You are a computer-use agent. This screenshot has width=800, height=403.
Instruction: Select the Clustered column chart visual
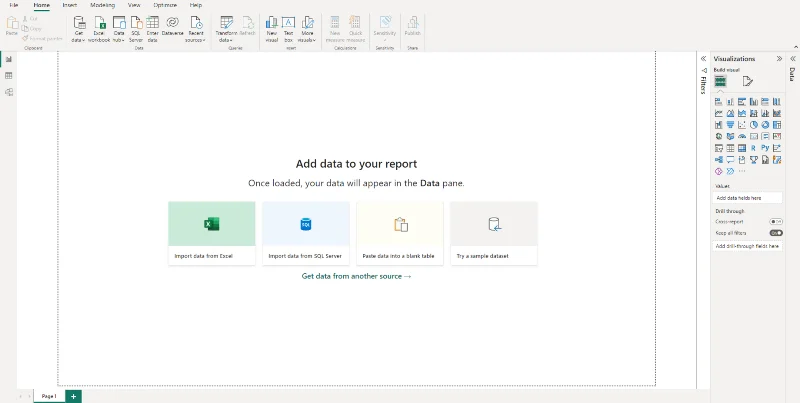tap(754, 102)
